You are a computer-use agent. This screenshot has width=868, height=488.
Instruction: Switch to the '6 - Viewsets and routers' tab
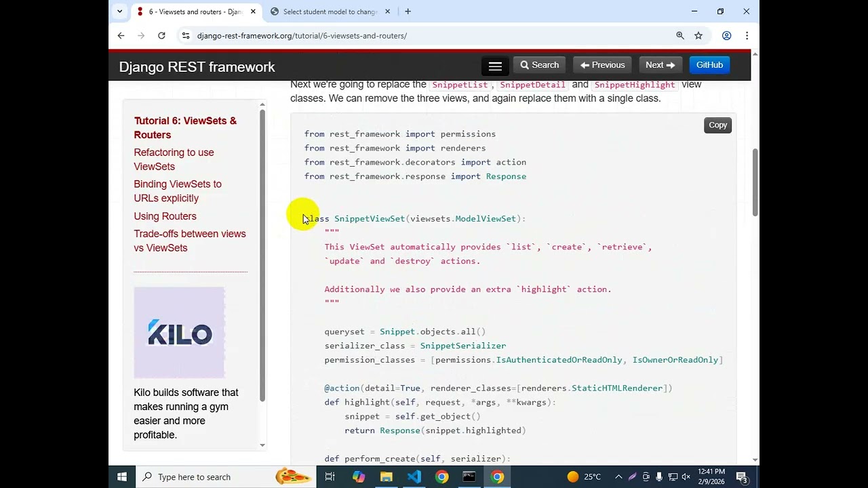click(x=195, y=12)
